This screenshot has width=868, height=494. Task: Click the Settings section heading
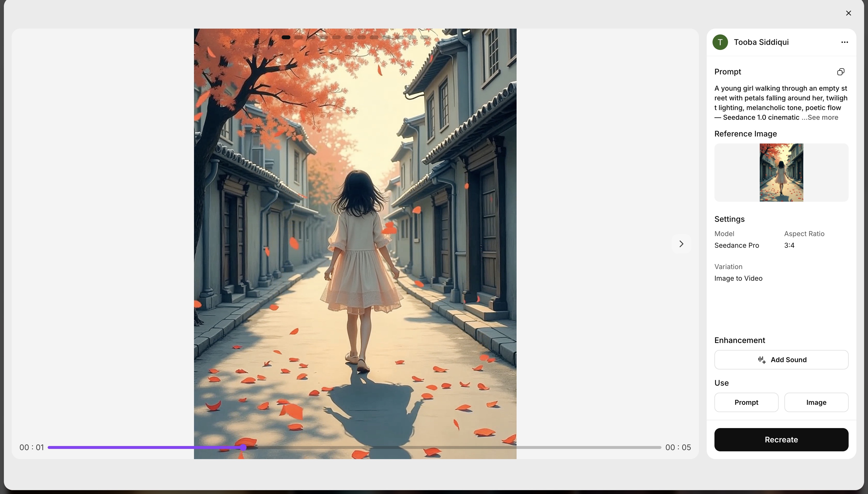[729, 219]
